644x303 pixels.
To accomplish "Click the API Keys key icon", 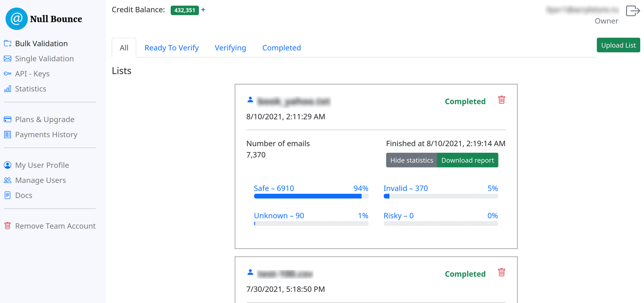I will pyautogui.click(x=7, y=74).
